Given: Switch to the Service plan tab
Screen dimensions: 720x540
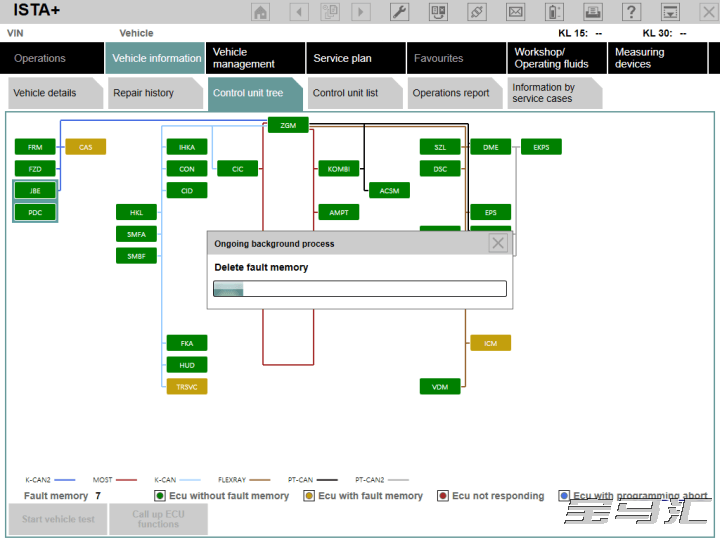Looking at the screenshot, I should click(x=356, y=58).
